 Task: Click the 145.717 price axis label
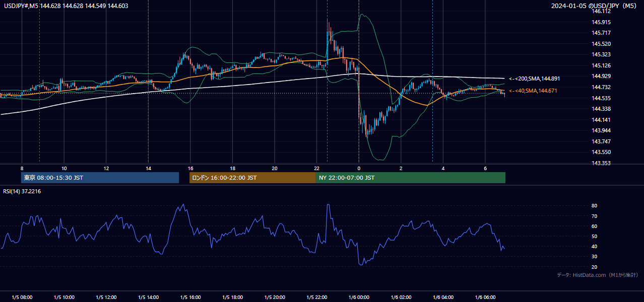tap(602, 33)
